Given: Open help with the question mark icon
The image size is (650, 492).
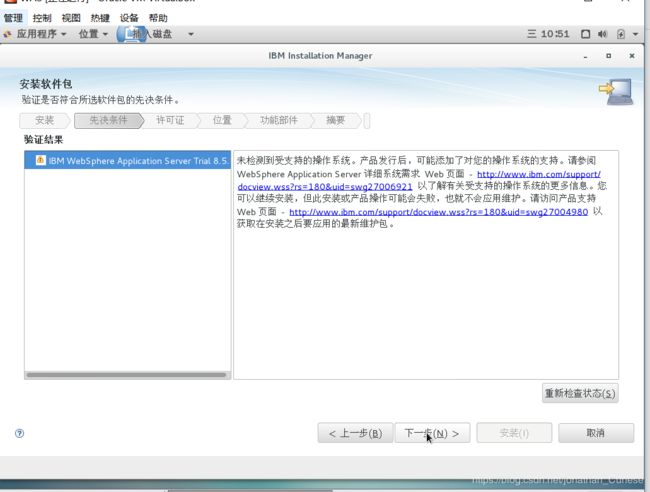Looking at the screenshot, I should pyautogui.click(x=19, y=434).
